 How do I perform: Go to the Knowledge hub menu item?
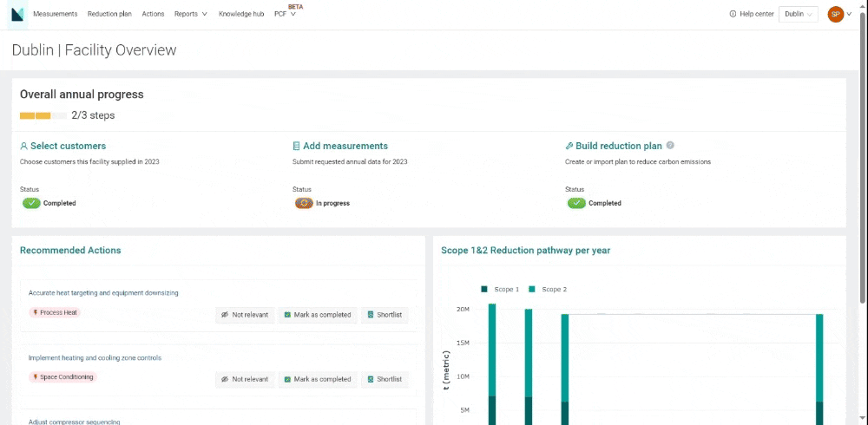(241, 14)
